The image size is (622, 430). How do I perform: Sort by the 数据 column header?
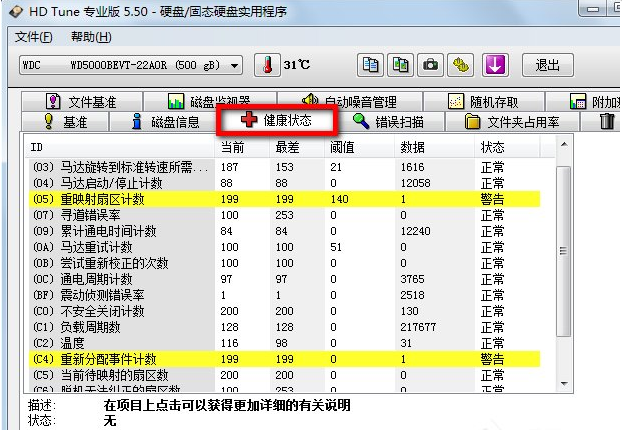click(x=434, y=147)
